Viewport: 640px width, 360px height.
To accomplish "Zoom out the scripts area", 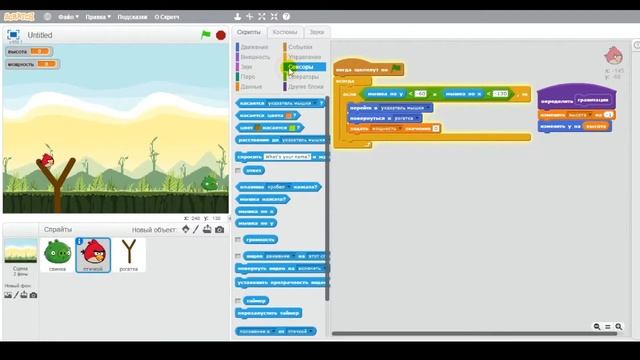I will [x=597, y=327].
